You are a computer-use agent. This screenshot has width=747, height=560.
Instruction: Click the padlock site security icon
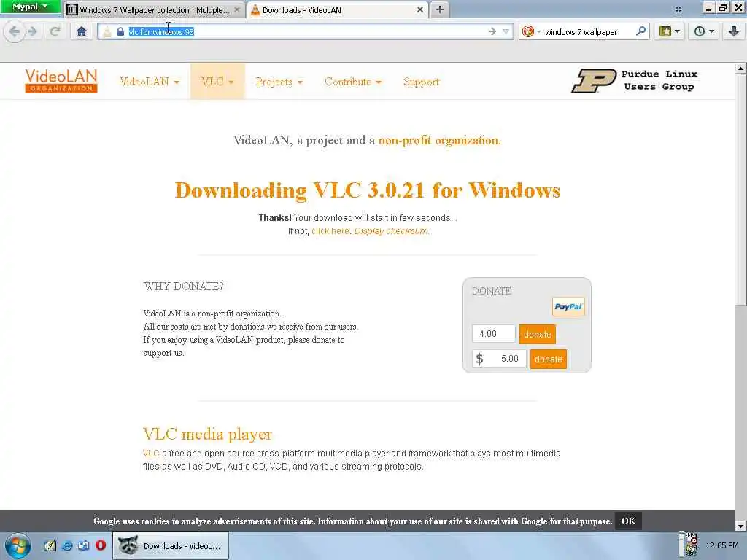(x=120, y=31)
